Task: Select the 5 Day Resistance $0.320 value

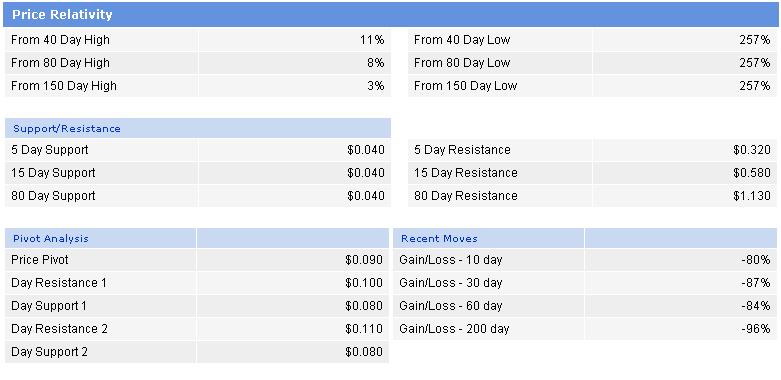Action: click(x=752, y=150)
